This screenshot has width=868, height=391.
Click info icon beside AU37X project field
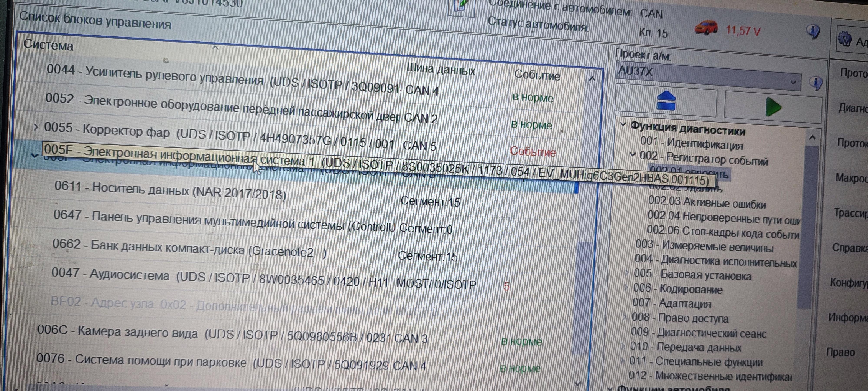coord(816,82)
